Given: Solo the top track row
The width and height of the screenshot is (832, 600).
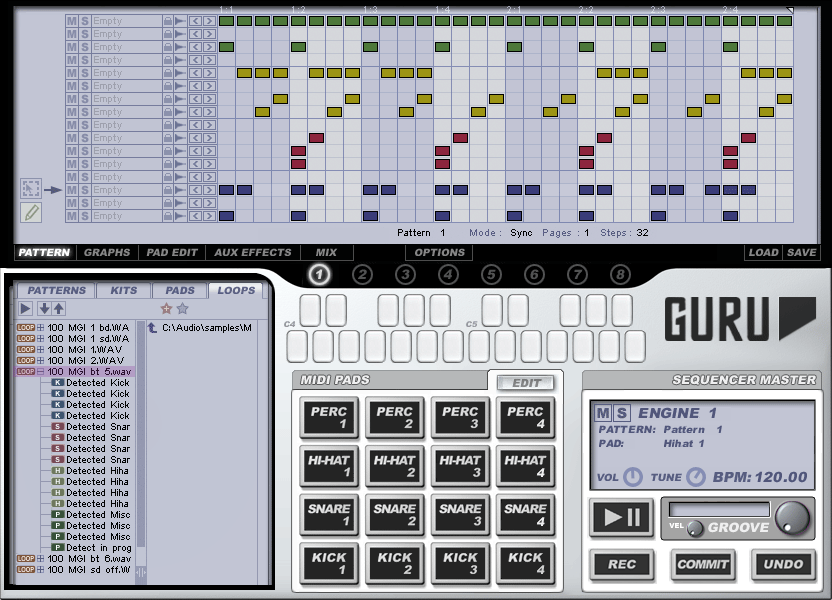Looking at the screenshot, I should click(85, 21).
